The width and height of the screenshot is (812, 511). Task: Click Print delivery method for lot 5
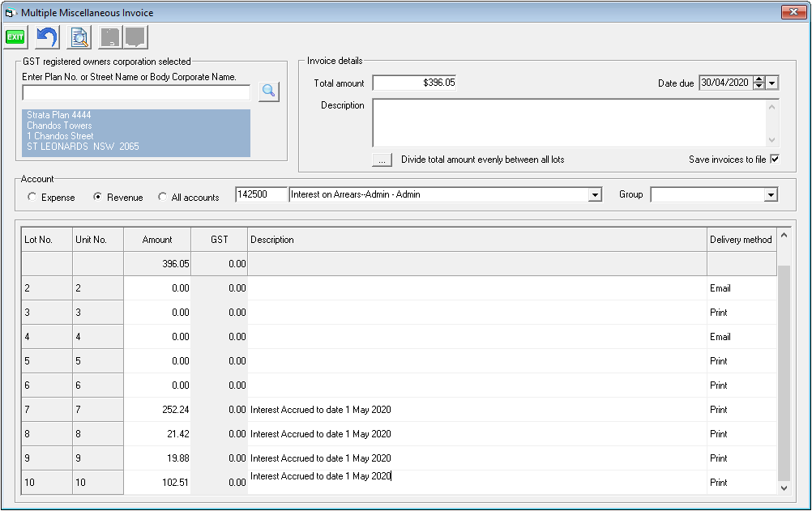coord(741,361)
